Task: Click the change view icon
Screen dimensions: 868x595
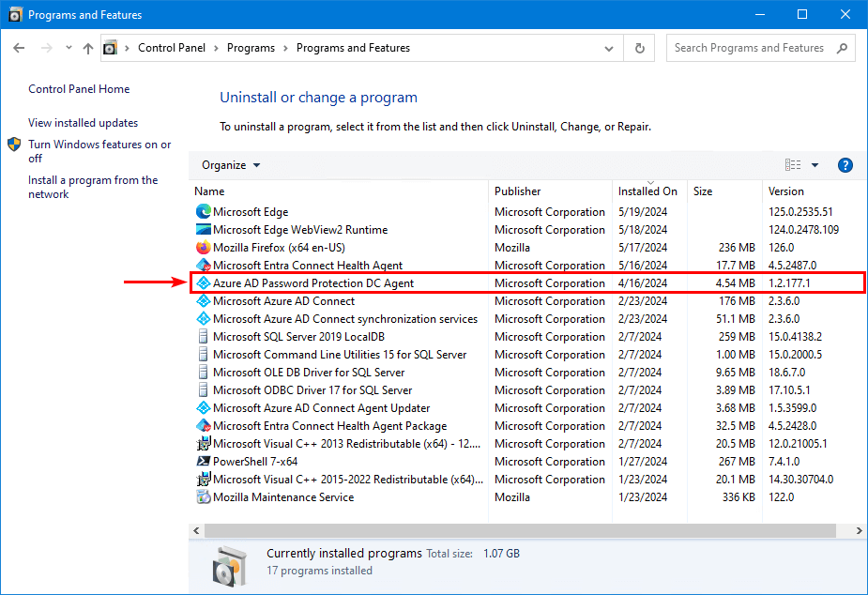Action: tap(793, 165)
